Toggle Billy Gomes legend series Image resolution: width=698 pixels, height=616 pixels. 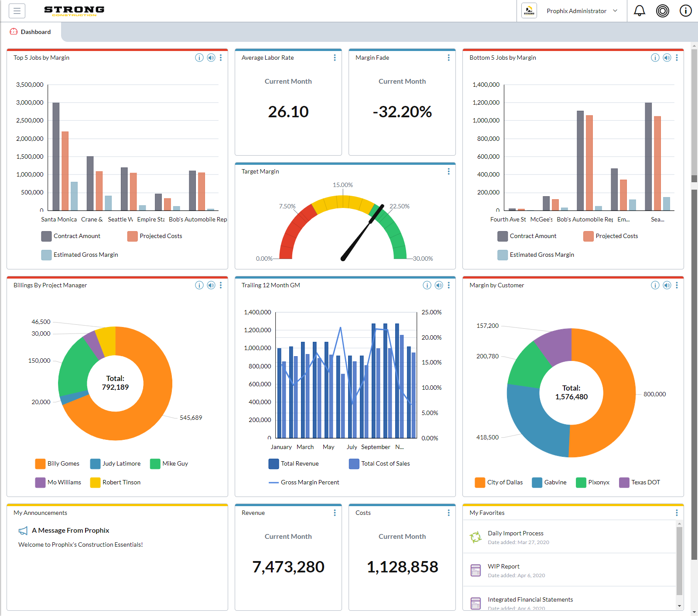point(58,463)
